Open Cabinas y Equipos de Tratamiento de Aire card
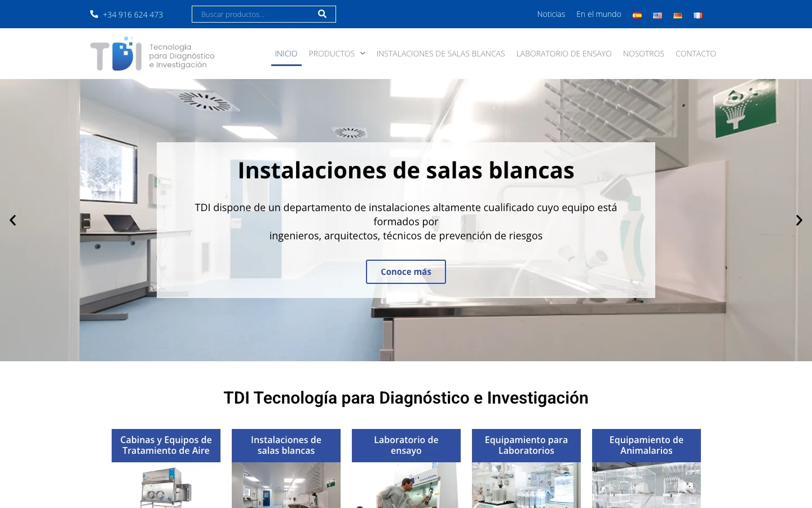This screenshot has height=508, width=812. point(166,445)
